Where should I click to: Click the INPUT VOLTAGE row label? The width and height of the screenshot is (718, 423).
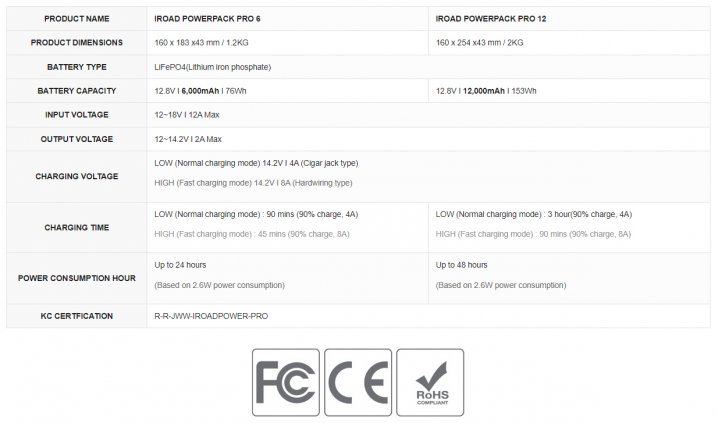76,115
